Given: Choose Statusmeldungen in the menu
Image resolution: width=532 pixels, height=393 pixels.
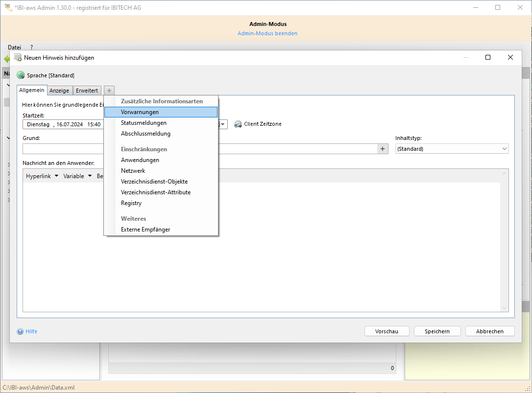Looking at the screenshot, I should coord(144,123).
